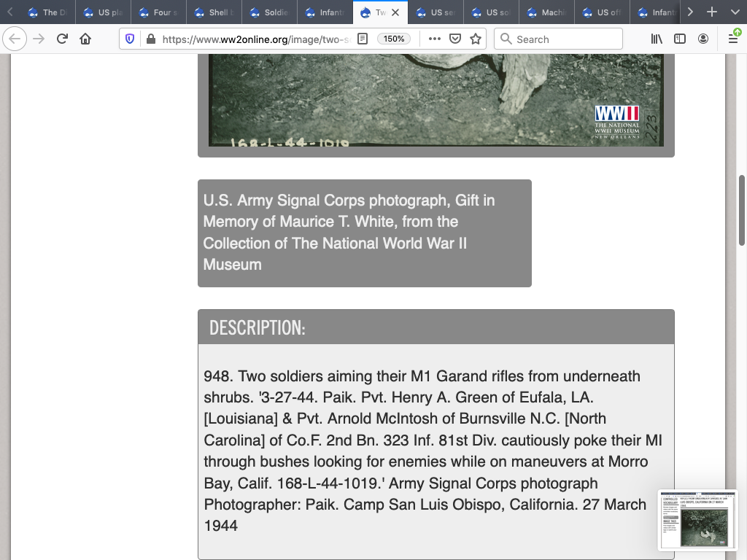
Task: List all tabs dropdown arrow
Action: click(x=734, y=12)
